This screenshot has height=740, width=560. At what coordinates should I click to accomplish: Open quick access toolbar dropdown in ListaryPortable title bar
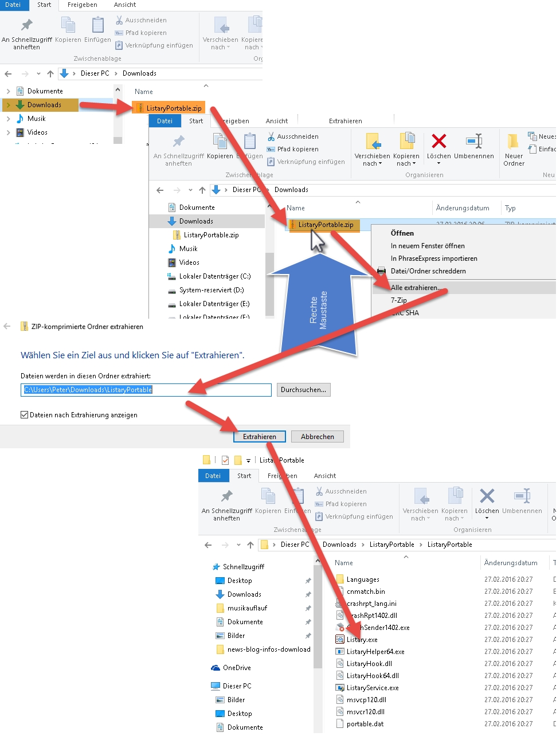pos(248,460)
